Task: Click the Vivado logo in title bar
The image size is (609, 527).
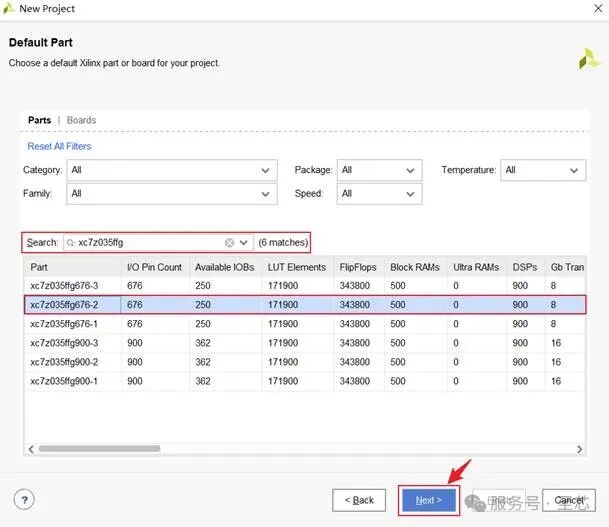Action: pos(9,9)
